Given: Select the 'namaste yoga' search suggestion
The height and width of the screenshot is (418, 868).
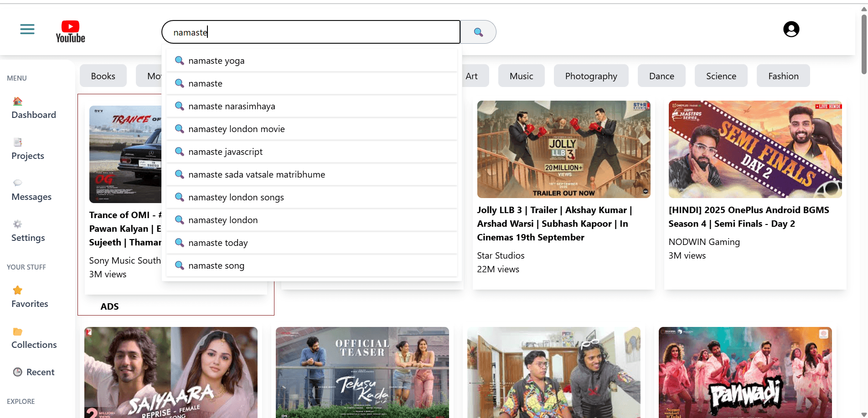Looking at the screenshot, I should (217, 60).
